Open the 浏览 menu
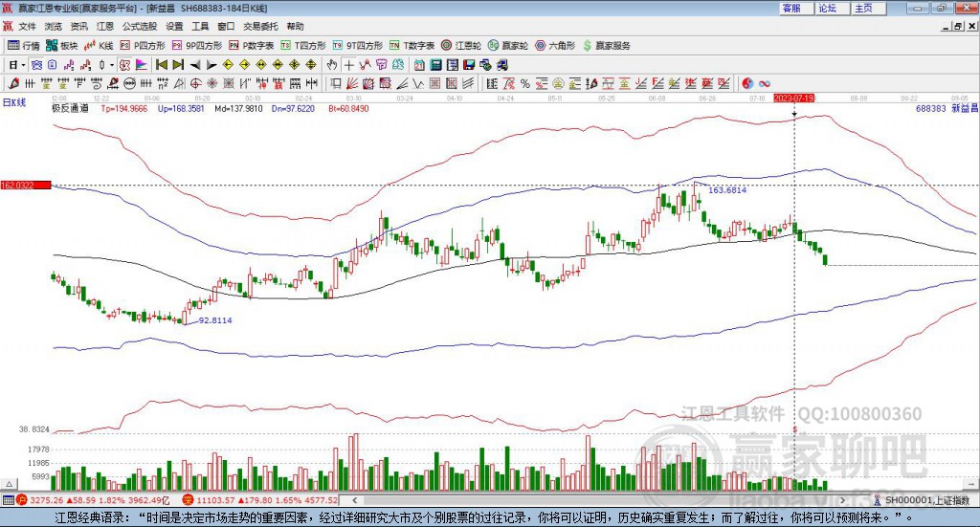 [x=54, y=26]
